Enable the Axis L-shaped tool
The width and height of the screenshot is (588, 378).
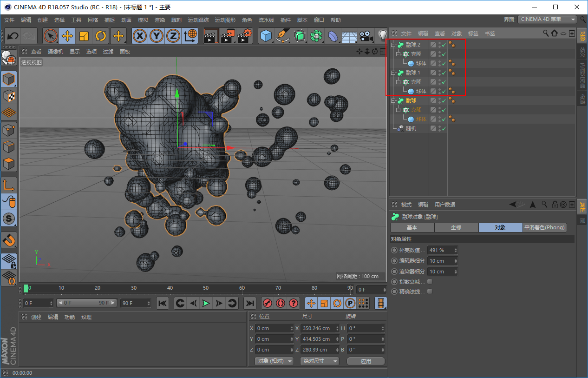pyautogui.click(x=9, y=185)
